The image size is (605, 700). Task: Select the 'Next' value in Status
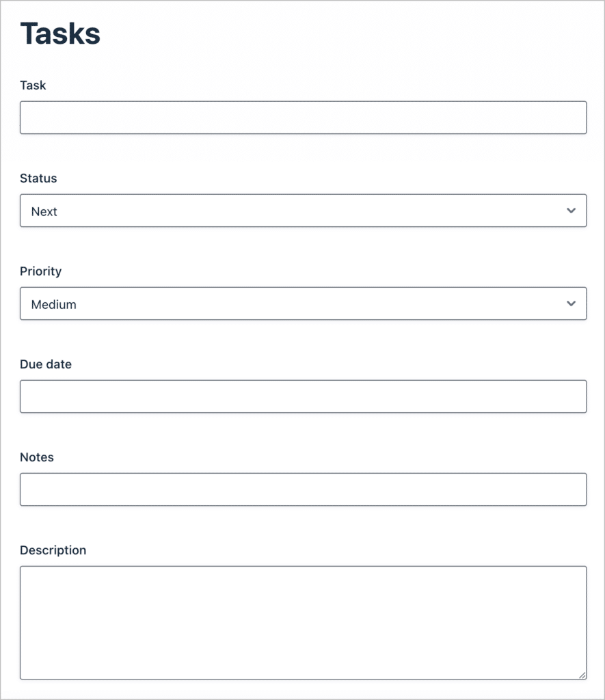tap(44, 212)
